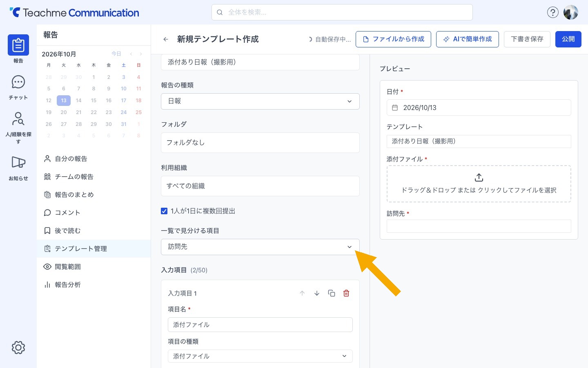Click the 日付 preview field 2026/10/13
The height and width of the screenshot is (368, 588).
[x=479, y=108]
